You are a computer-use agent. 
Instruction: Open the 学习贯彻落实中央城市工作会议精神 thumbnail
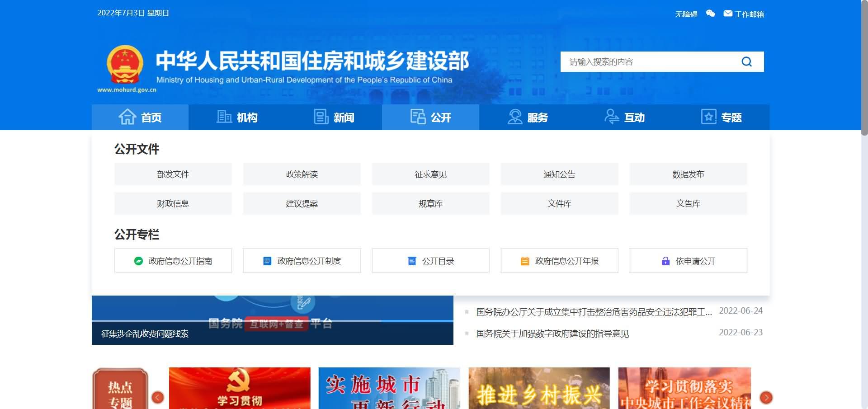tap(684, 388)
